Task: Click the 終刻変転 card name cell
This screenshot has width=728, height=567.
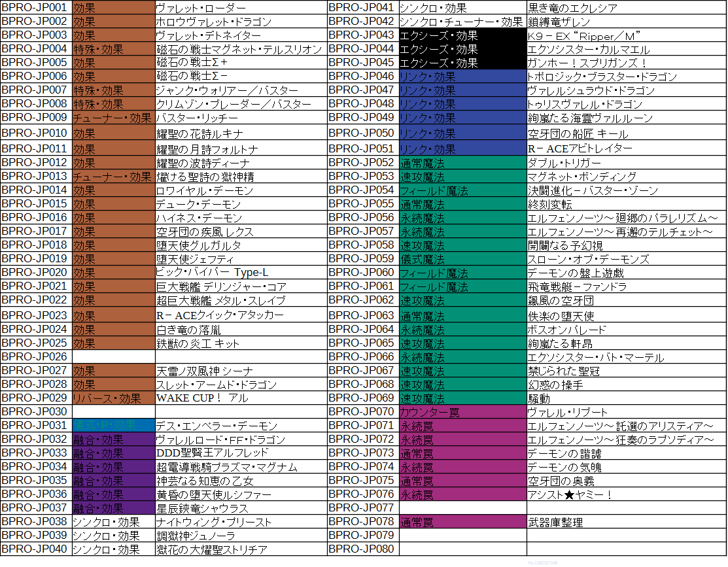Action: click(549, 203)
